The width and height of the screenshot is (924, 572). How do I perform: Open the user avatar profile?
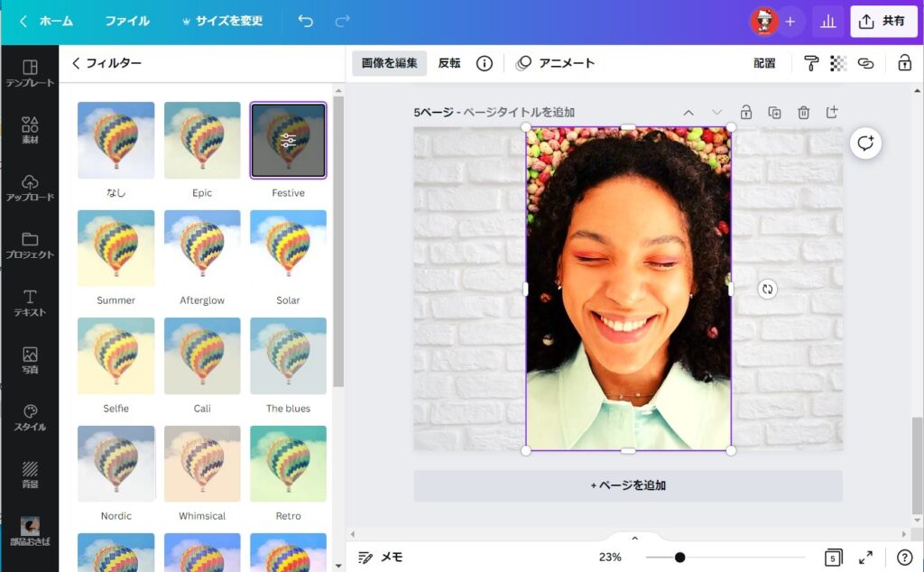pos(763,22)
